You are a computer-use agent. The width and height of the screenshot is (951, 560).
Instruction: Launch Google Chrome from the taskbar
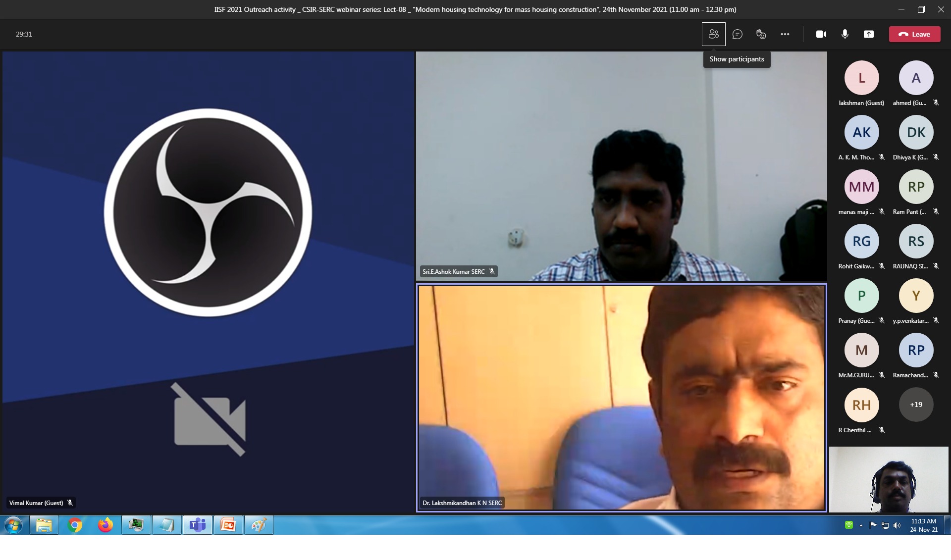pos(75,525)
